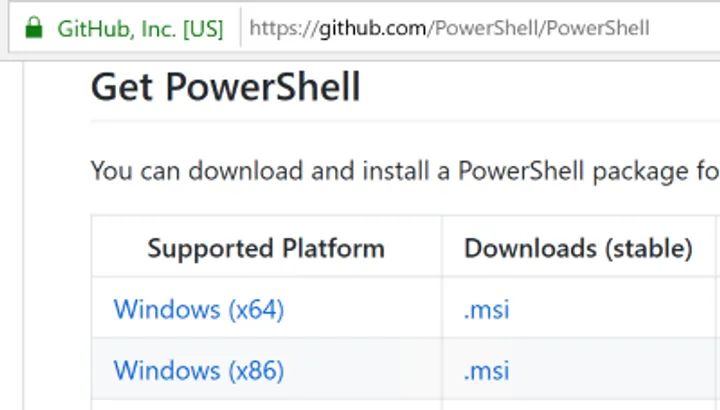Click the "Downloads (stable)" column header

point(578,248)
